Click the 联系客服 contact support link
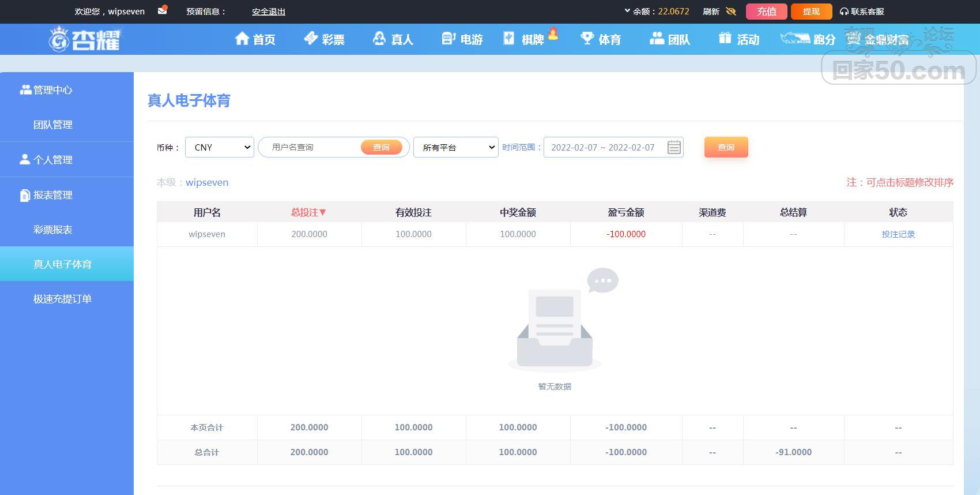The height and width of the screenshot is (495, 980). click(x=868, y=12)
